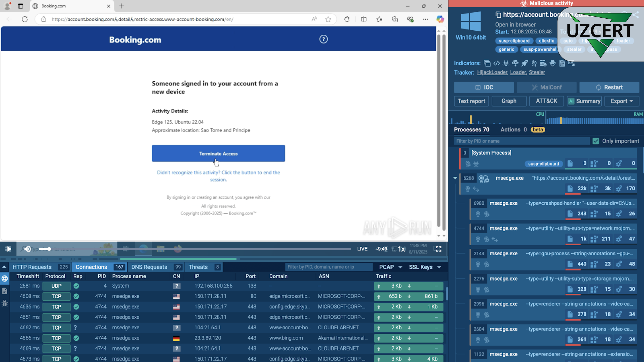Click the Stealer tracker link
Screen dimensions: 644x362
(x=537, y=72)
